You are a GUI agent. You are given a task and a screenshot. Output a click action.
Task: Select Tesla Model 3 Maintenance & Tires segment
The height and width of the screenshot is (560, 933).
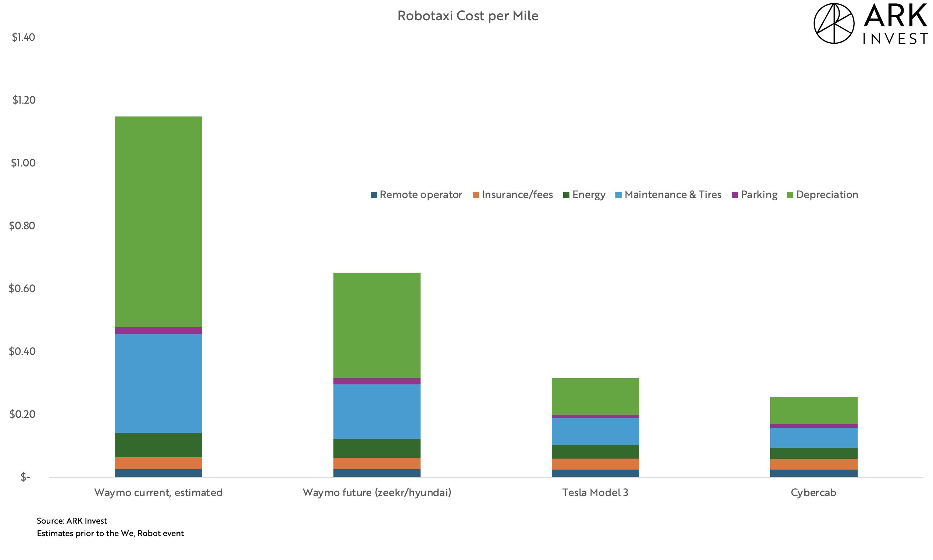point(595,432)
